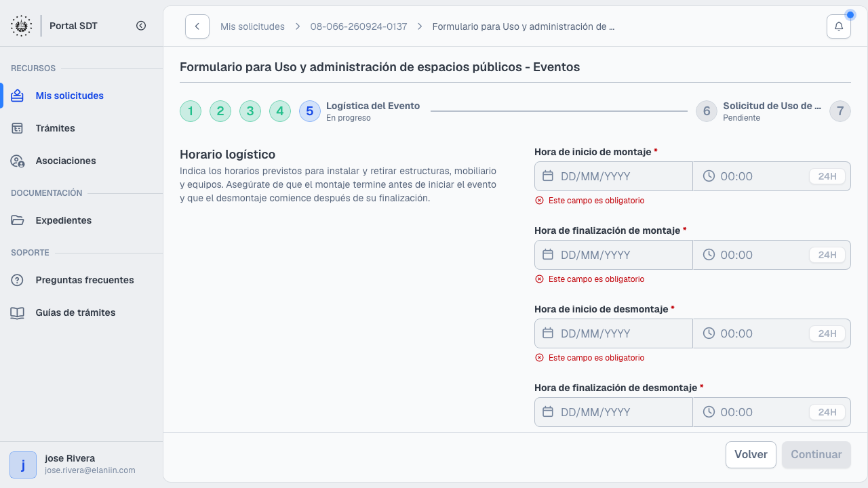The width and height of the screenshot is (868, 488).
Task: Open Preguntas frecuentes in sidebar
Action: tap(81, 280)
